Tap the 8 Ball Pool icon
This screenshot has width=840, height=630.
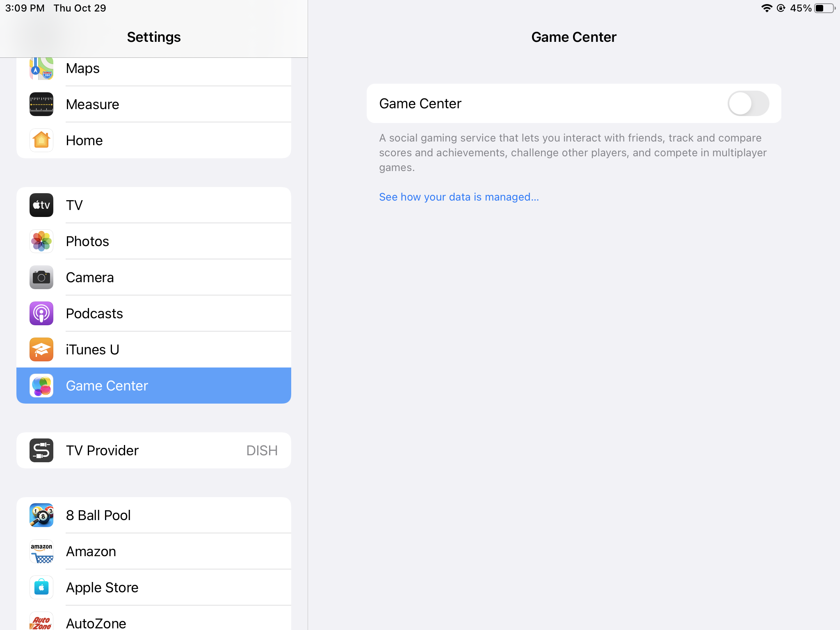(x=41, y=515)
